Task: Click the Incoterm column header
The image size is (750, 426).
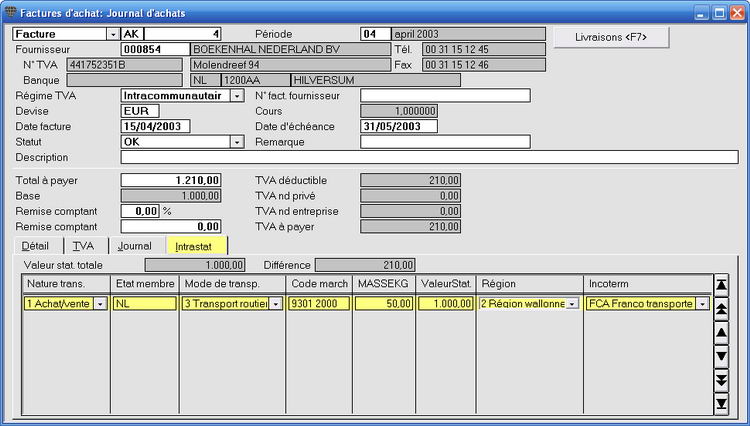Action: click(648, 284)
